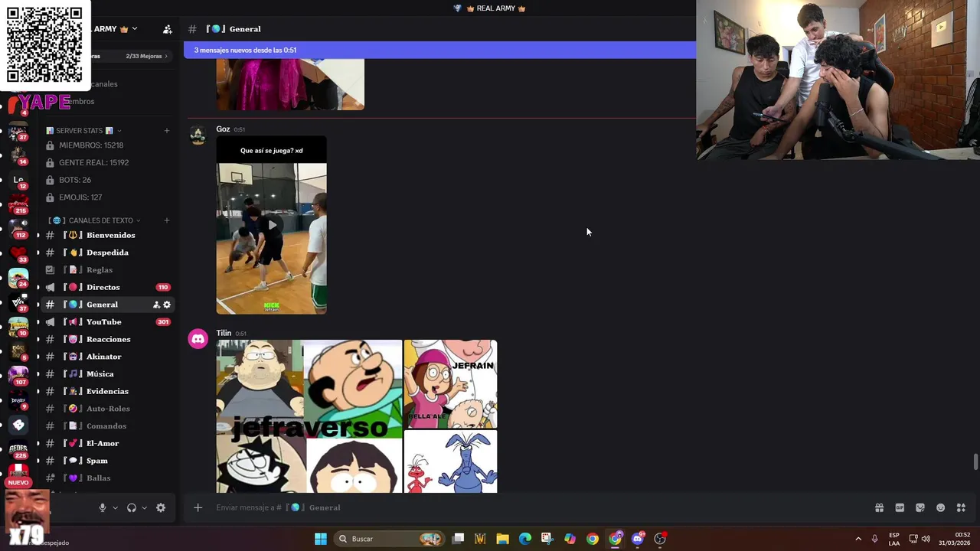
Task: Toggle the taskbar volume icon
Action: [x=926, y=539]
